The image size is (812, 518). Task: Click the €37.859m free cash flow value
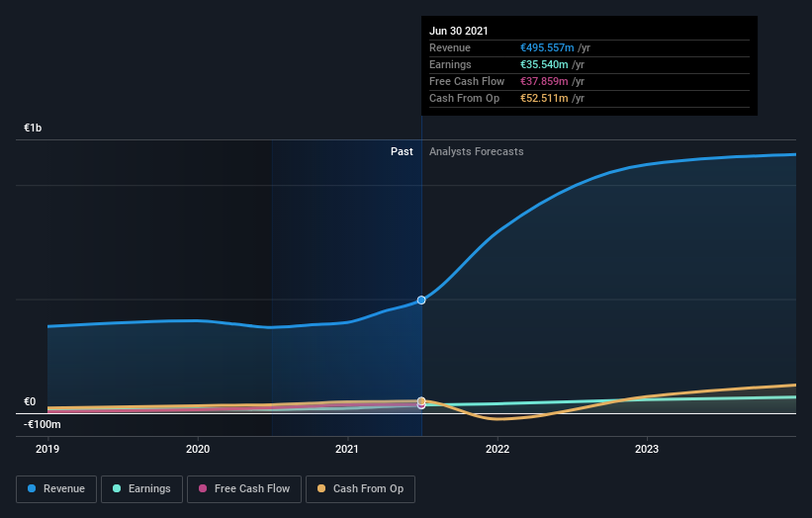tap(544, 81)
